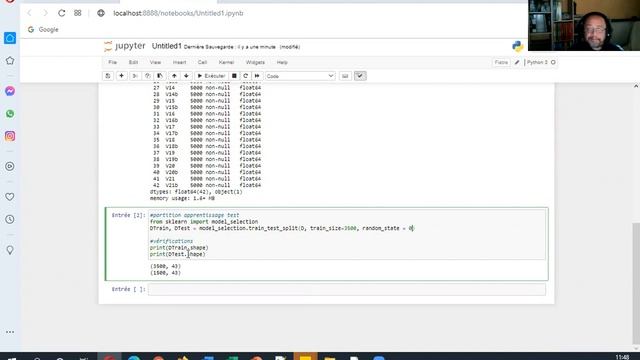The width and height of the screenshot is (640, 360).
Task: Click the webcam video overlay
Action: coord(584,25)
